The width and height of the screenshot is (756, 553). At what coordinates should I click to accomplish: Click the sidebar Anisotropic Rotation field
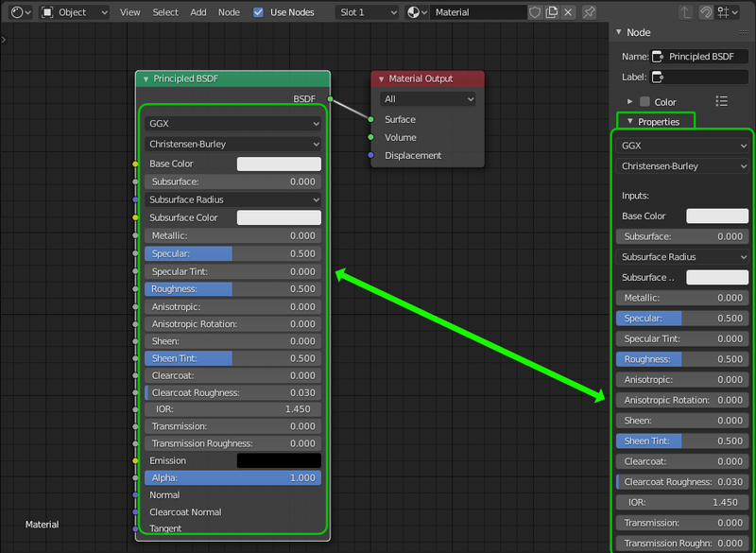[x=682, y=400]
